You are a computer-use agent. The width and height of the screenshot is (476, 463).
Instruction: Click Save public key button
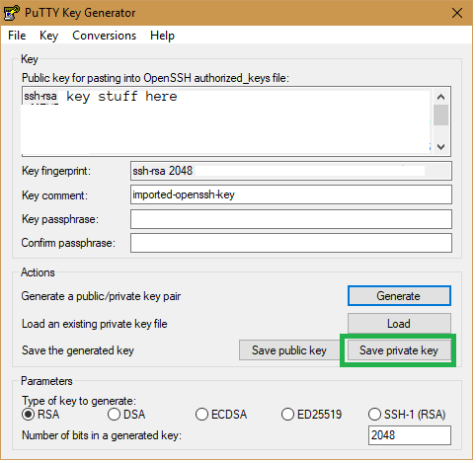click(x=289, y=350)
